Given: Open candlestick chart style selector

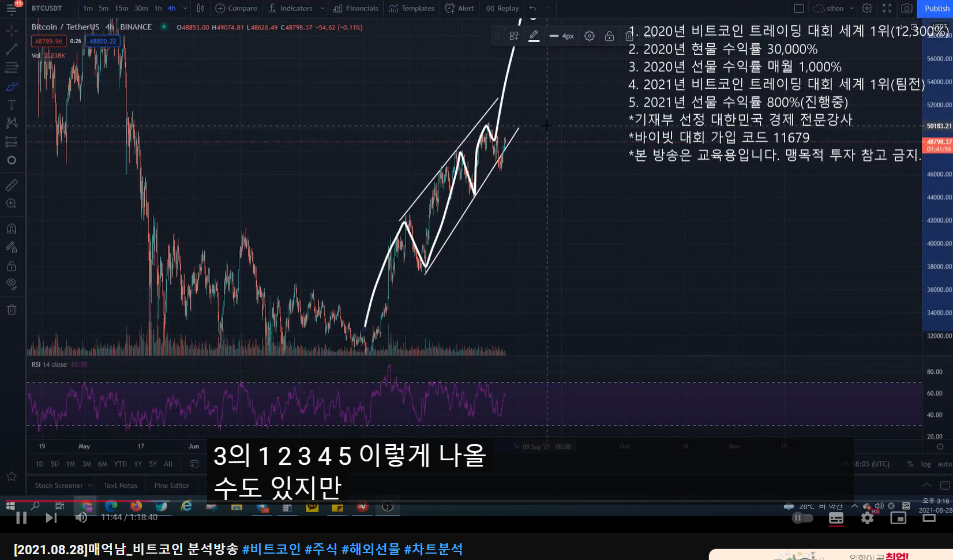Looking at the screenshot, I should [x=201, y=8].
